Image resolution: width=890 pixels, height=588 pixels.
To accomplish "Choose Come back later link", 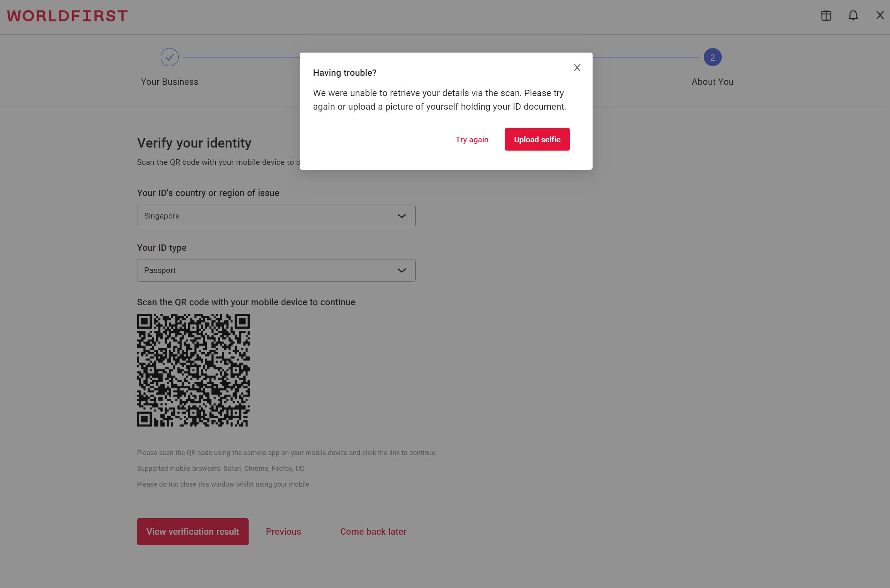I will (373, 532).
